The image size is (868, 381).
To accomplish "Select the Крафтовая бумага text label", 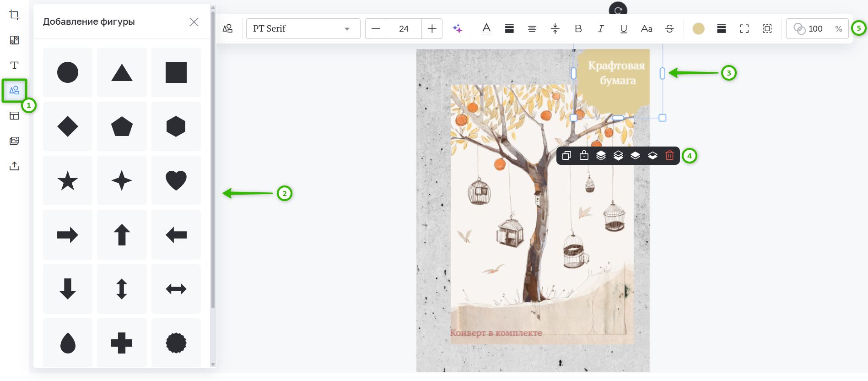I will (x=617, y=73).
